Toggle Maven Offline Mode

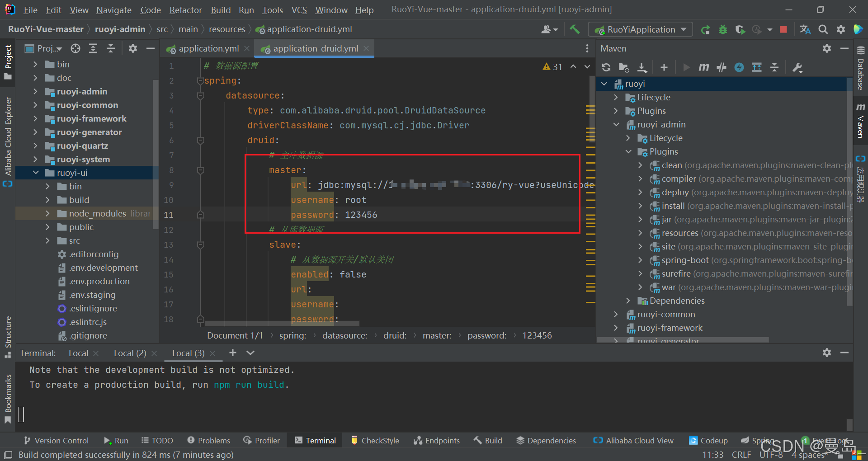(722, 67)
